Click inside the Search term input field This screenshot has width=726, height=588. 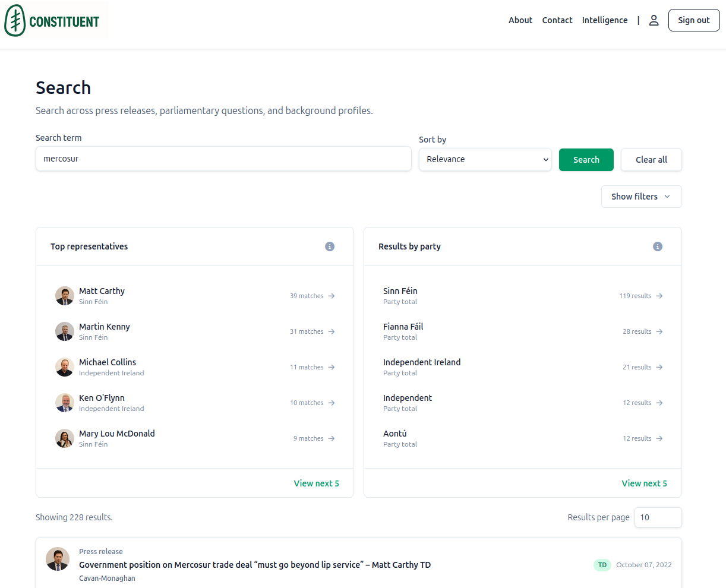pyautogui.click(x=223, y=159)
